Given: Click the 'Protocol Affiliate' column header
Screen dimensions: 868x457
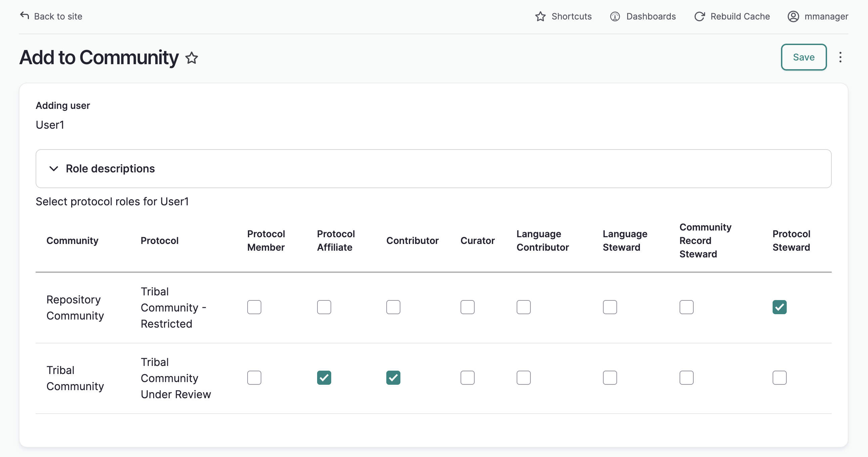Looking at the screenshot, I should pos(336,241).
